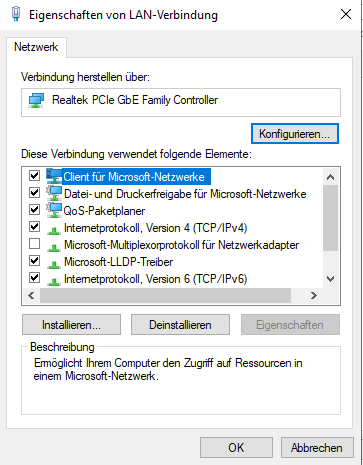Click the Realtek adapter network icon
Viewport: 363px width, 465px height.
pyautogui.click(x=36, y=100)
